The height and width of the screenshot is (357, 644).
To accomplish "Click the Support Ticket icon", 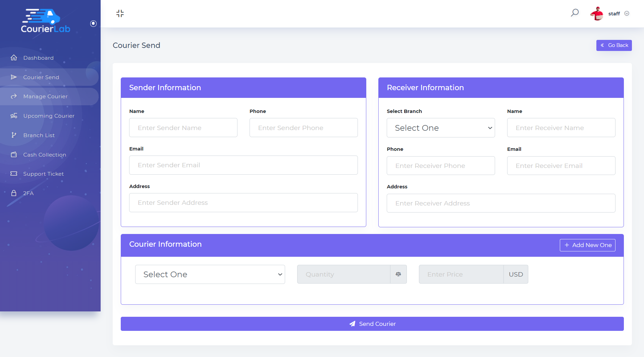I will tap(14, 174).
